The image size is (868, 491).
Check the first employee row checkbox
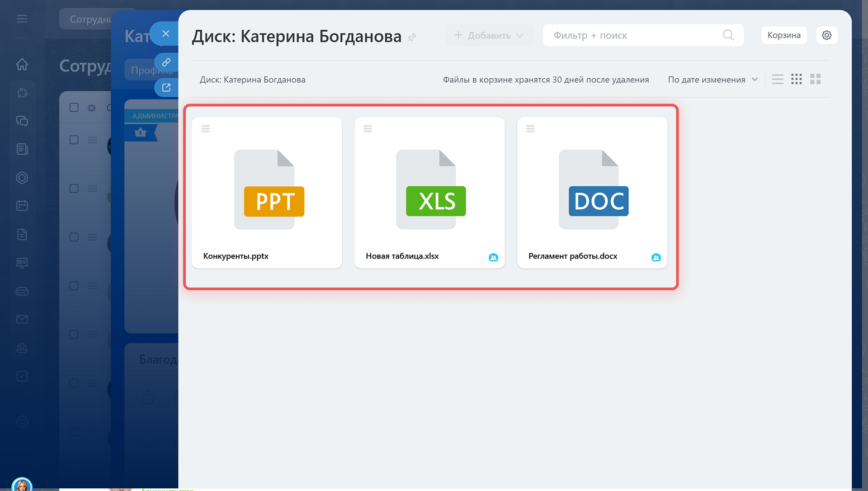(74, 140)
